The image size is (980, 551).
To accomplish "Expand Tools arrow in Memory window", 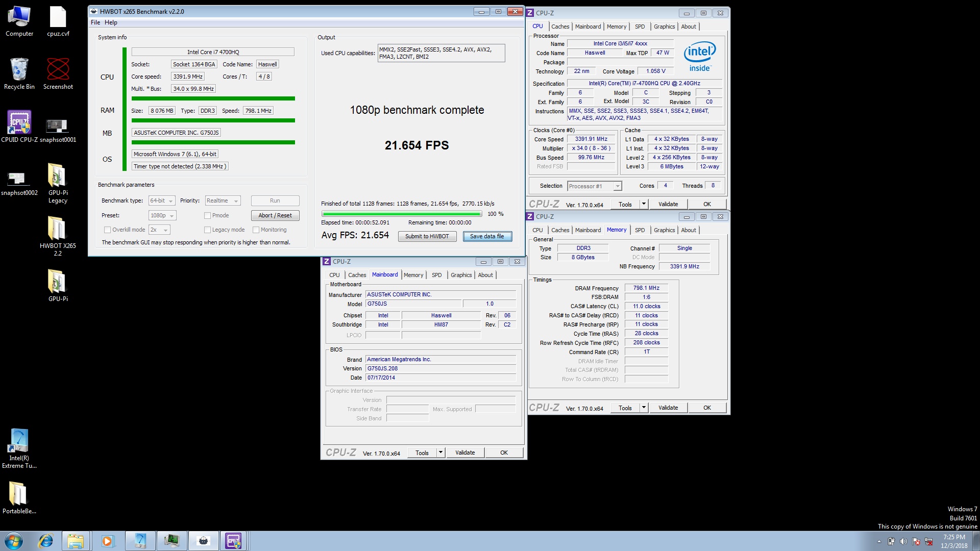I will tap(643, 408).
